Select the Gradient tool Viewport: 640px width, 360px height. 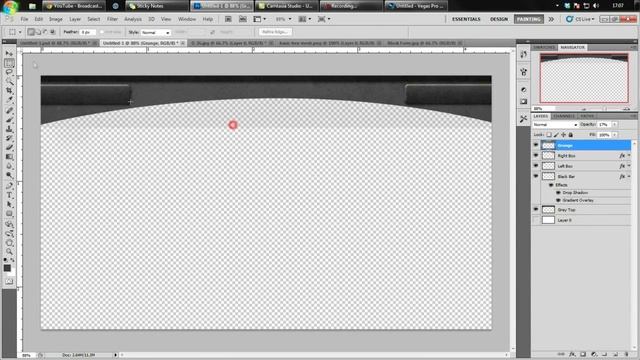click(x=9, y=157)
